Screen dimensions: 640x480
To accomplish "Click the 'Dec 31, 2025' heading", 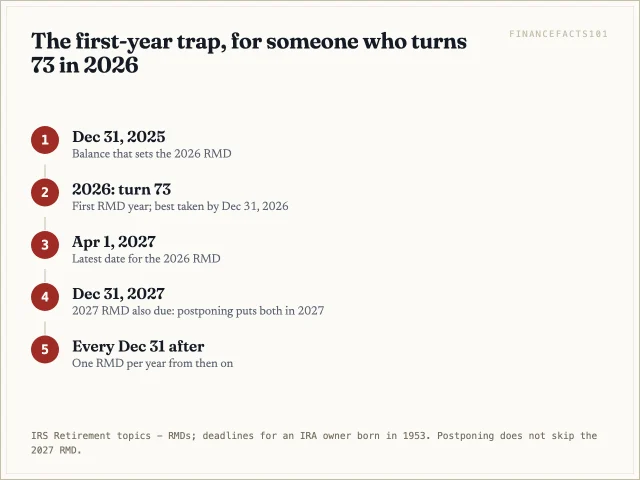I will pyautogui.click(x=119, y=137).
